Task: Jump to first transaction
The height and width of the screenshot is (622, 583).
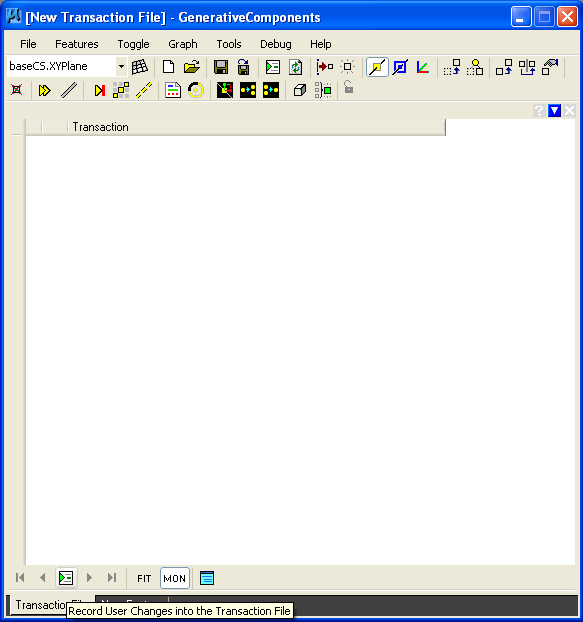Action: [x=20, y=578]
